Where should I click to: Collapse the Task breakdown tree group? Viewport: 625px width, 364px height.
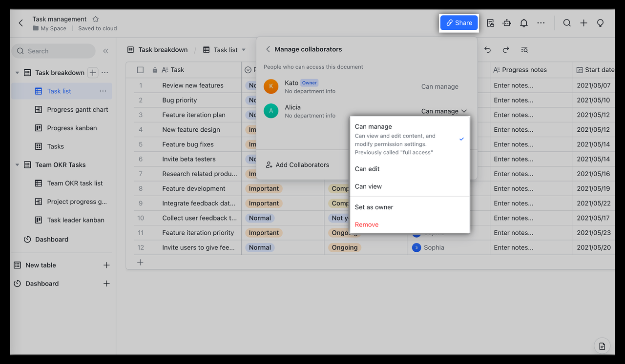[17, 73]
